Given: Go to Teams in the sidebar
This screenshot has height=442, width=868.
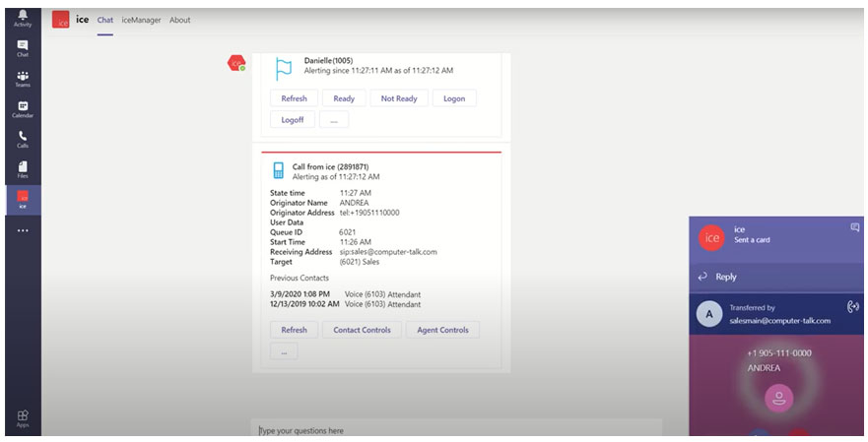Looking at the screenshot, I should click(23, 79).
